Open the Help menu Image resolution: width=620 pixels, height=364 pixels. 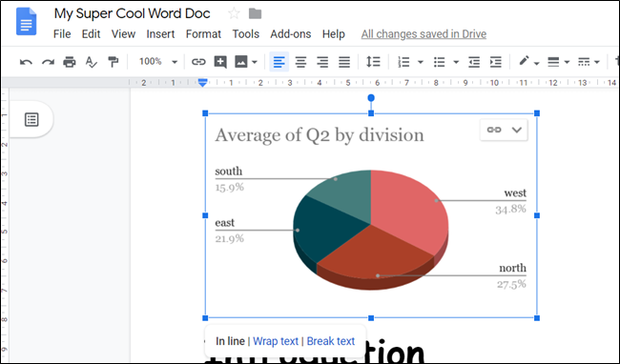click(x=333, y=34)
